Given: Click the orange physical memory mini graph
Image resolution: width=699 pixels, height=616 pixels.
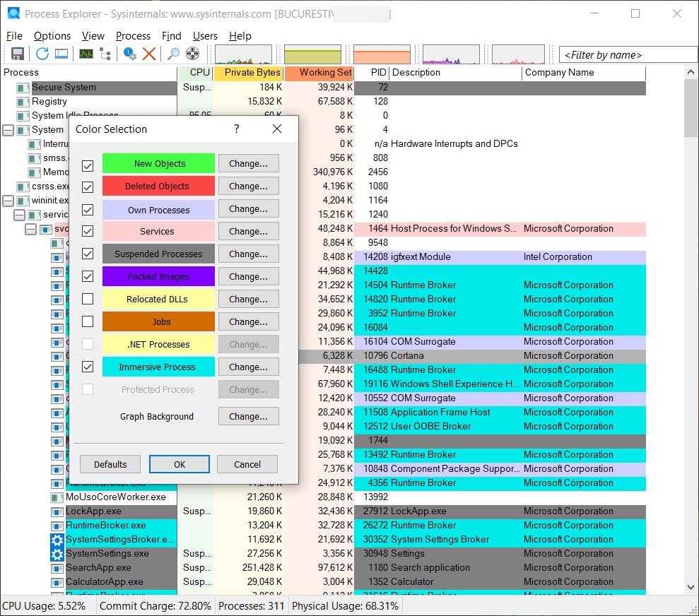Looking at the screenshot, I should pyautogui.click(x=382, y=54).
